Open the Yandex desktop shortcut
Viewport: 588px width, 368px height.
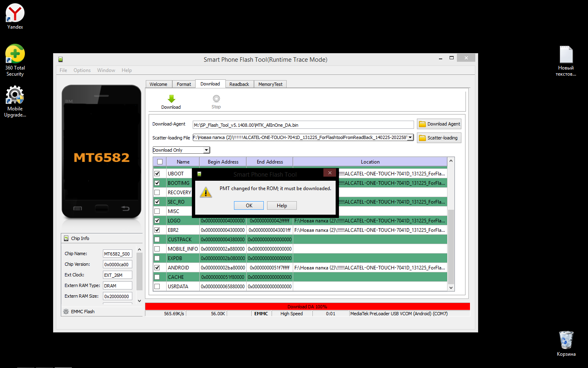click(15, 13)
